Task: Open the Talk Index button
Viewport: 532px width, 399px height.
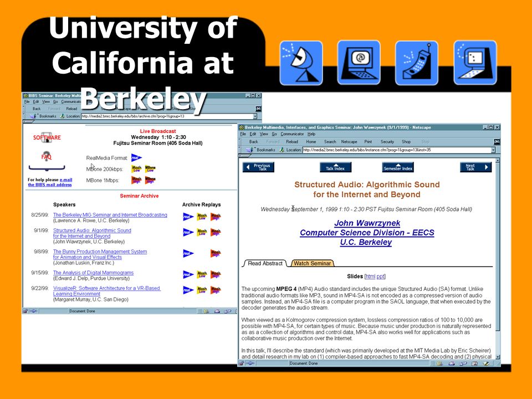Action: point(335,167)
